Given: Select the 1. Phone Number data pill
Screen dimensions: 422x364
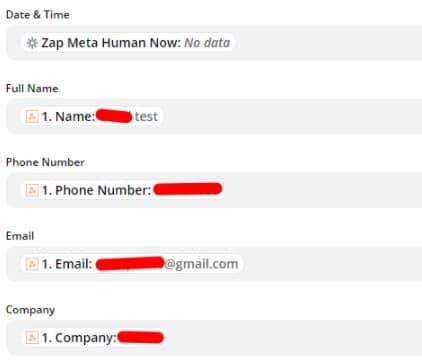Looking at the screenshot, I should (x=123, y=190).
